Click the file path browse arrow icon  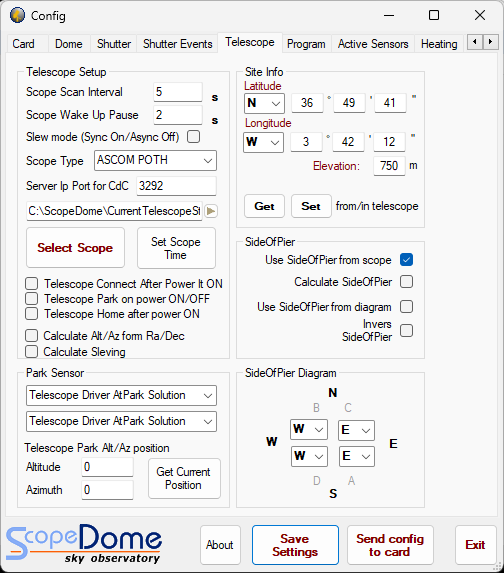coord(211,211)
